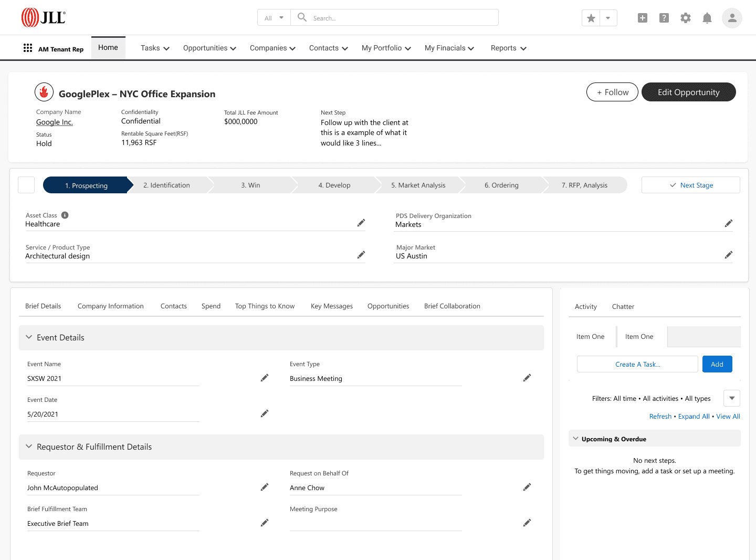This screenshot has width=756, height=560.
Task: Open the Google Inc. company link
Action: (x=55, y=122)
